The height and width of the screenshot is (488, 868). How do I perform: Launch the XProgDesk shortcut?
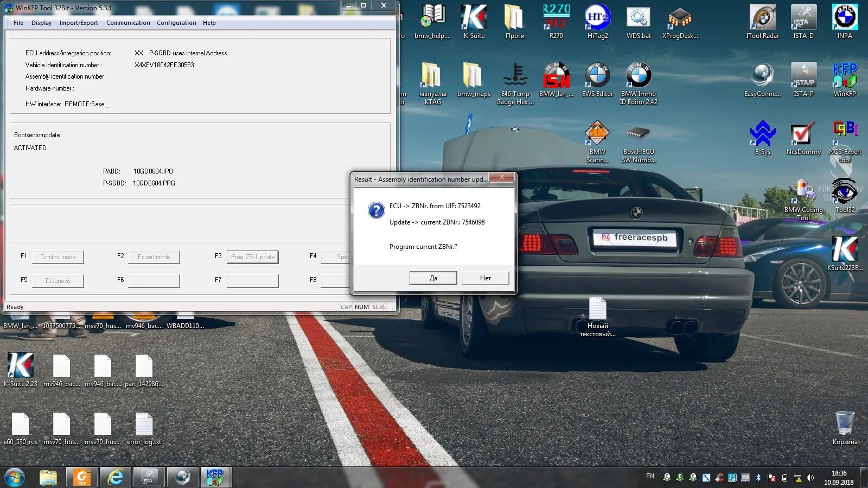pos(680,22)
